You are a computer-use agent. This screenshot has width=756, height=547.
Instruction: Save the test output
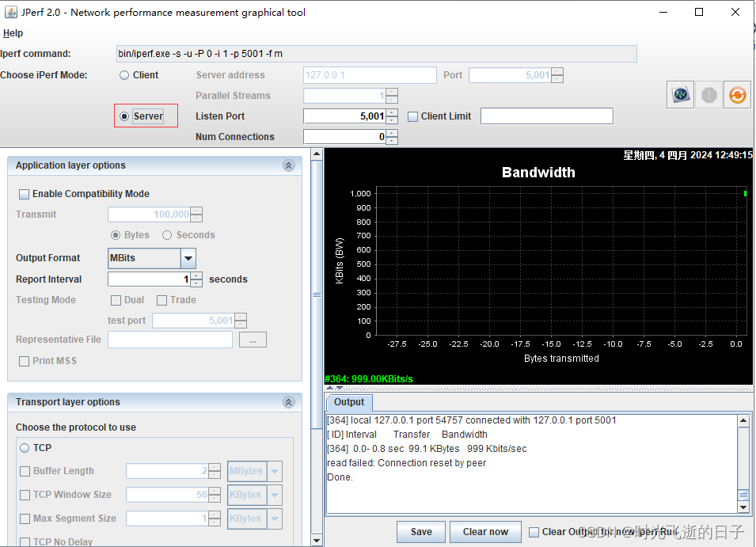pos(420,531)
